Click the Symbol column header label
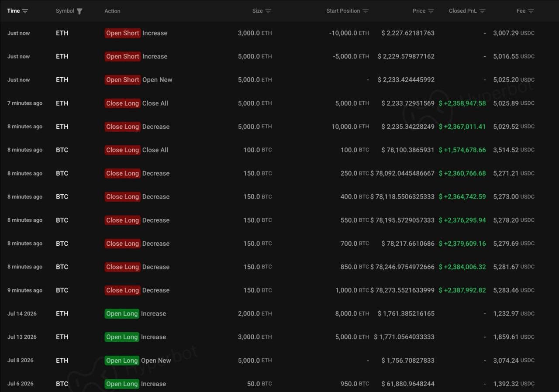Image resolution: width=559 pixels, height=392 pixels. pos(65,11)
